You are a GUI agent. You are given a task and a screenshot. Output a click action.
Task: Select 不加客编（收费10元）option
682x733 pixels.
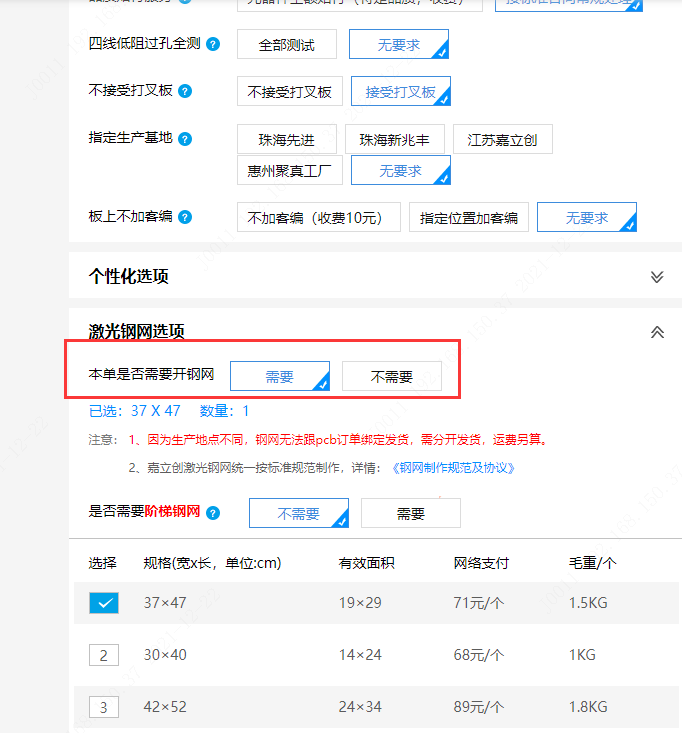[318, 218]
